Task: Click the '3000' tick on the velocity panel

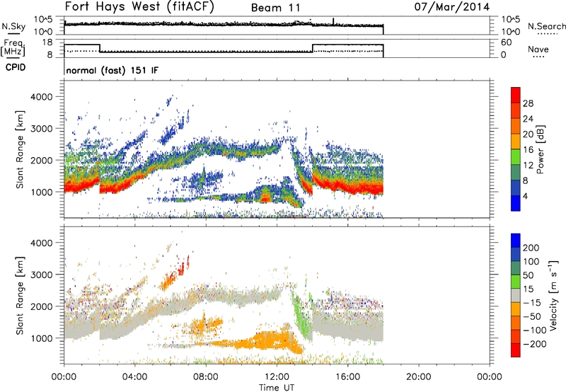Action: [41, 275]
